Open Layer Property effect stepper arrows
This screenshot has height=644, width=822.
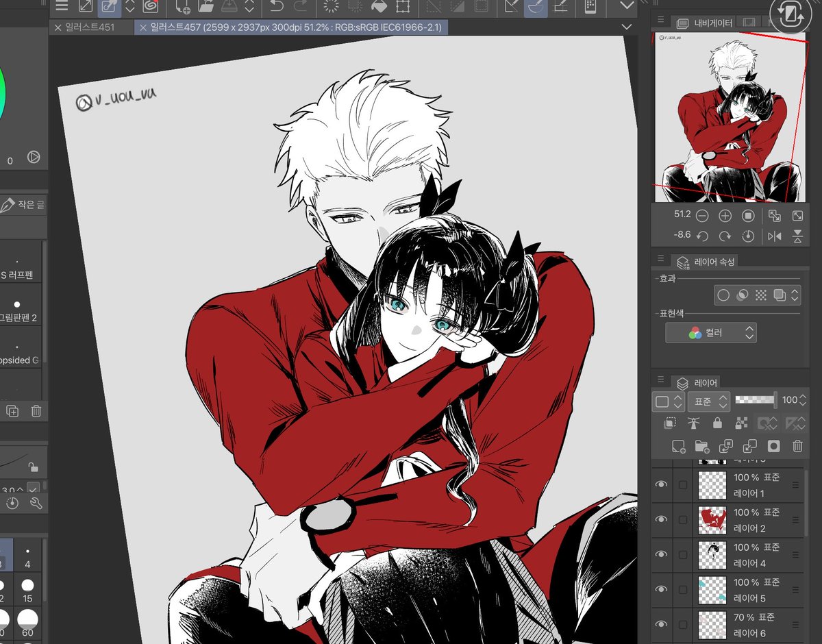795,295
